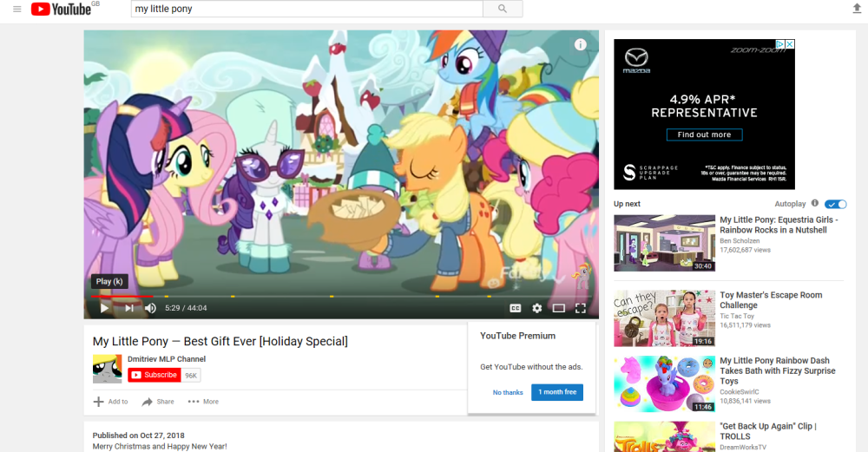Dismiss Premium offer with No thanks
The width and height of the screenshot is (868, 452).
pyautogui.click(x=508, y=392)
